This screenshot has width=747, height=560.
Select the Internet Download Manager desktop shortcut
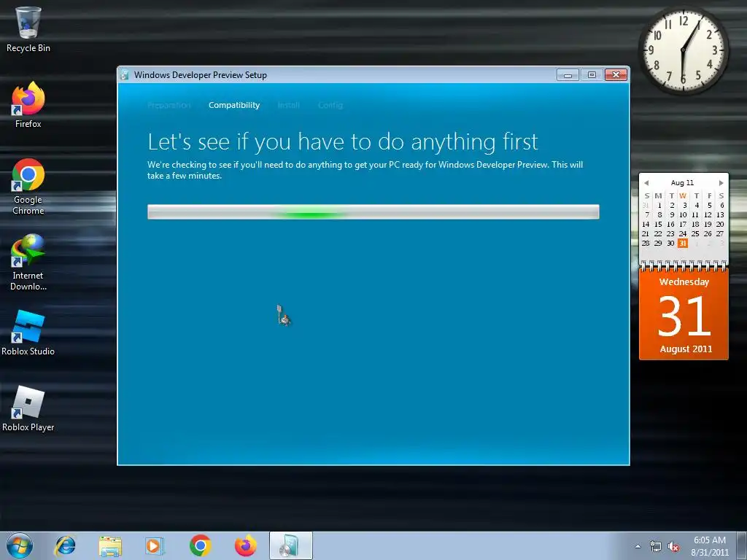(28, 262)
